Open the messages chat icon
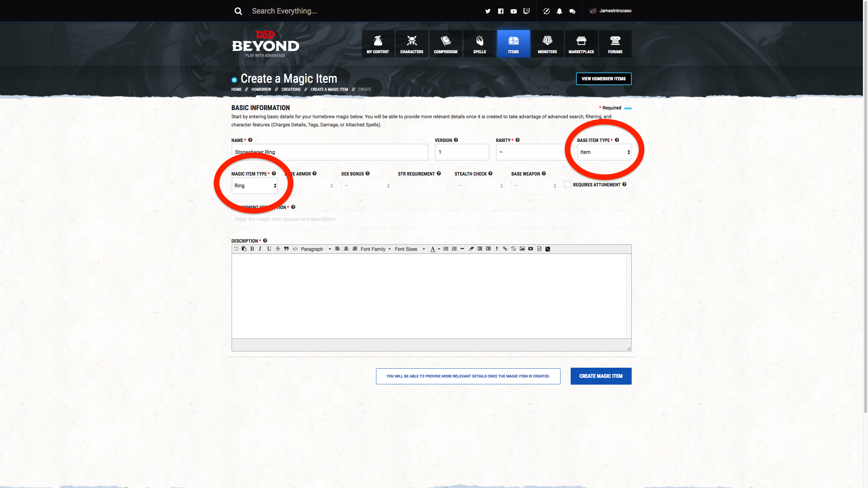This screenshot has height=488, width=868. [x=572, y=11]
